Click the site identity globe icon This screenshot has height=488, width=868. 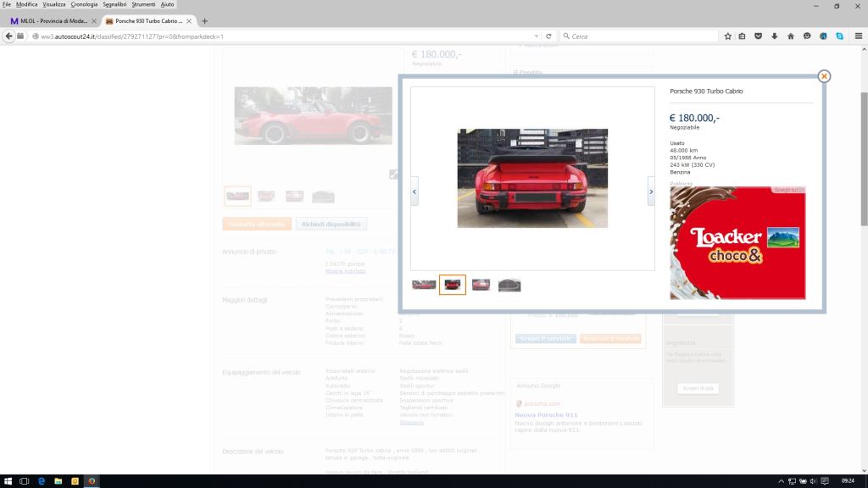36,36
